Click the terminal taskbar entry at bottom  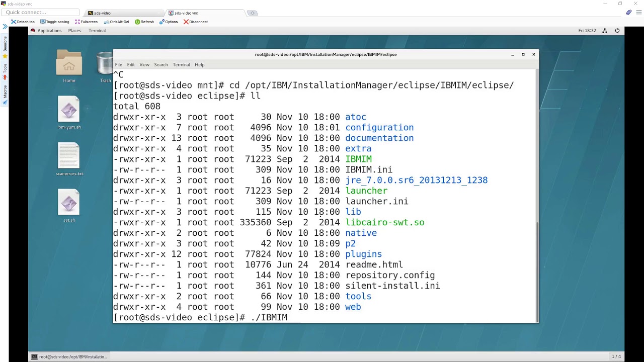(x=69, y=356)
